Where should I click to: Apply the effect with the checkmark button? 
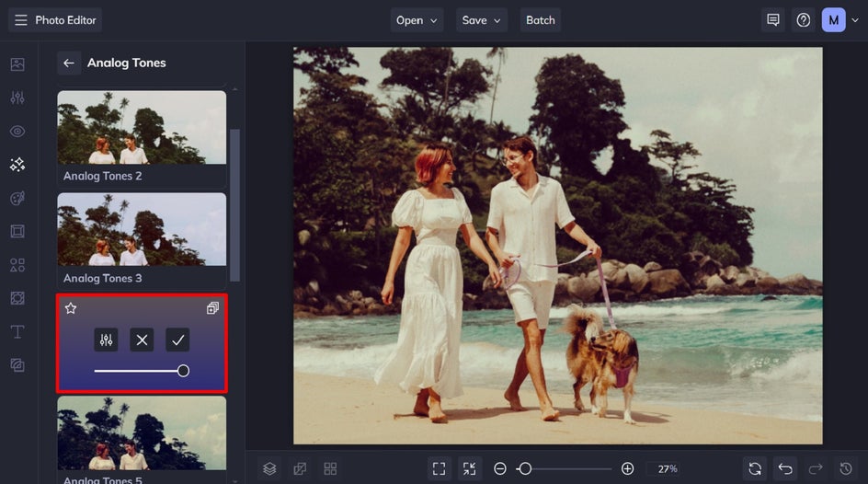pos(177,340)
